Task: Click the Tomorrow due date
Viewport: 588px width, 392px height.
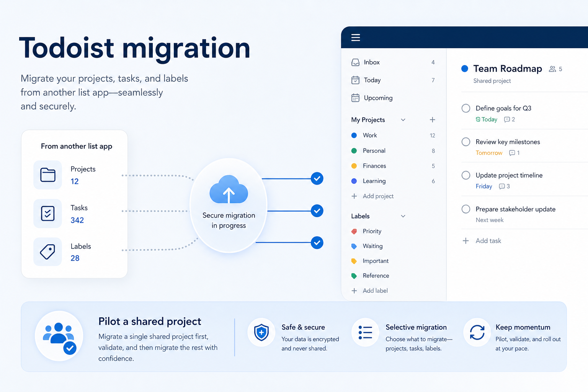Action: pos(489,153)
